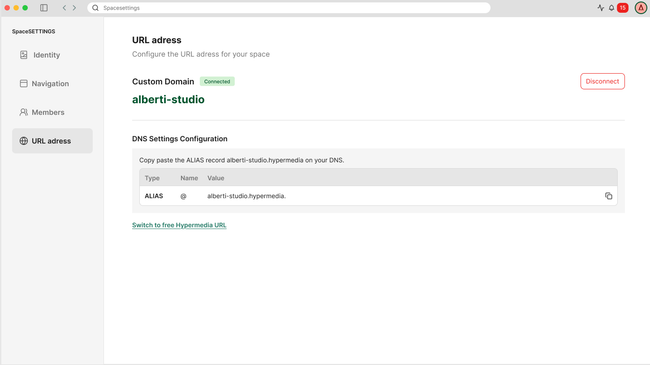Click the search magnifier icon
Image resolution: width=650 pixels, height=365 pixels.
pyautogui.click(x=95, y=8)
